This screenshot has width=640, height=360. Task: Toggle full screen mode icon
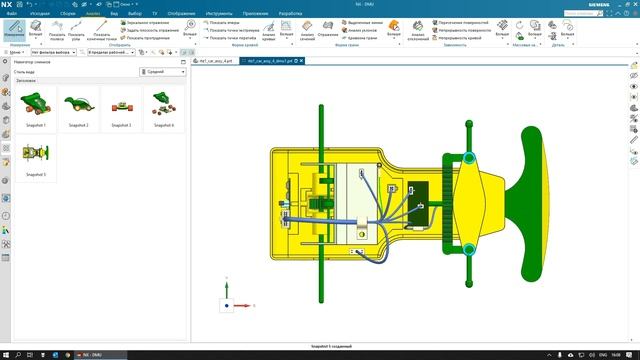[609, 13]
